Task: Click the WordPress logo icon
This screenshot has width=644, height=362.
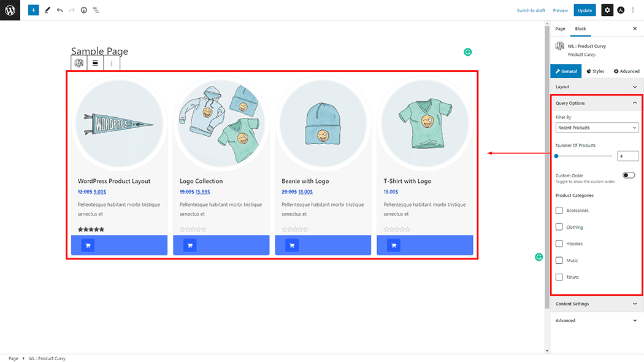Action: coord(10,10)
